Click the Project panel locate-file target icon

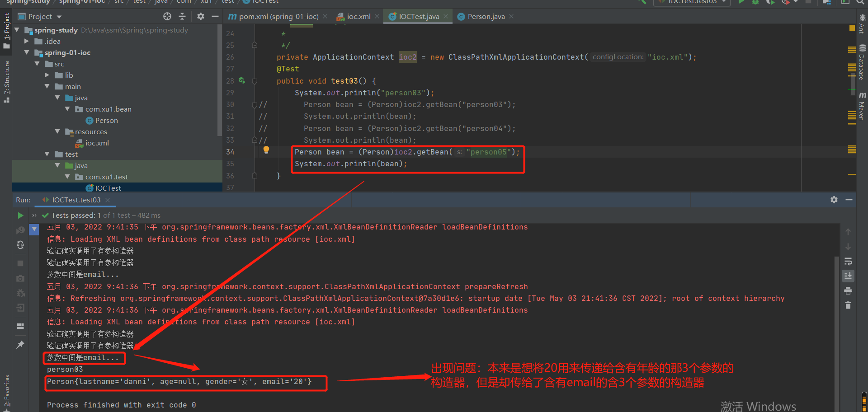pyautogui.click(x=167, y=16)
